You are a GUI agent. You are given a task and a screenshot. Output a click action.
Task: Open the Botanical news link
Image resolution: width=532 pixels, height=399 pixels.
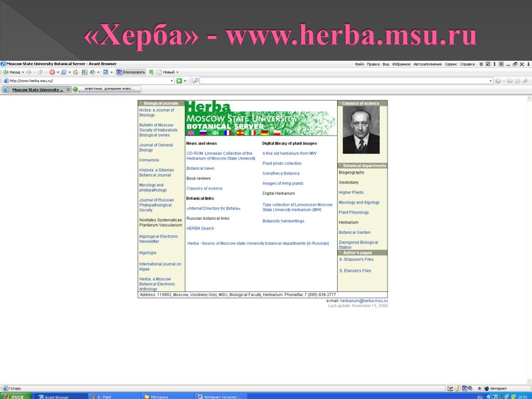200,168
